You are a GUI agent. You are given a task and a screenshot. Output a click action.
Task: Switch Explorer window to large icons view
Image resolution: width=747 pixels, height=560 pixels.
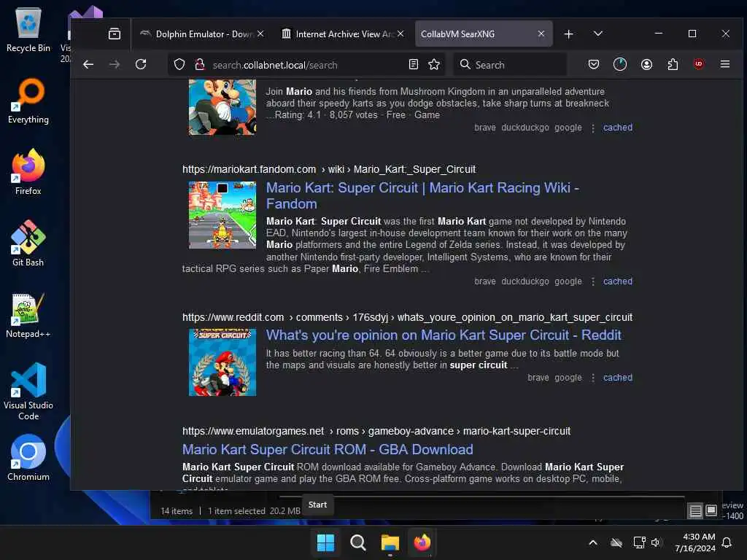click(711, 511)
